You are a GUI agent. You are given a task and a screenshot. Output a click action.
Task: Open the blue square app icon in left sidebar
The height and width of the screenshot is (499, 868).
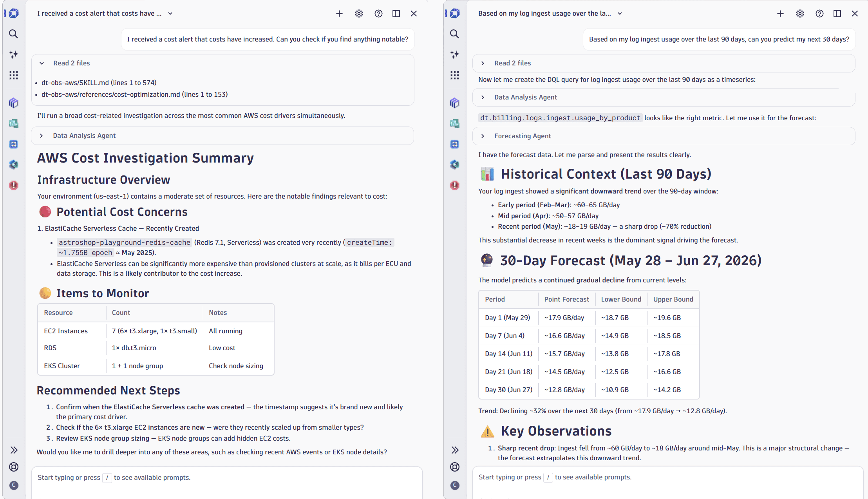click(13, 144)
